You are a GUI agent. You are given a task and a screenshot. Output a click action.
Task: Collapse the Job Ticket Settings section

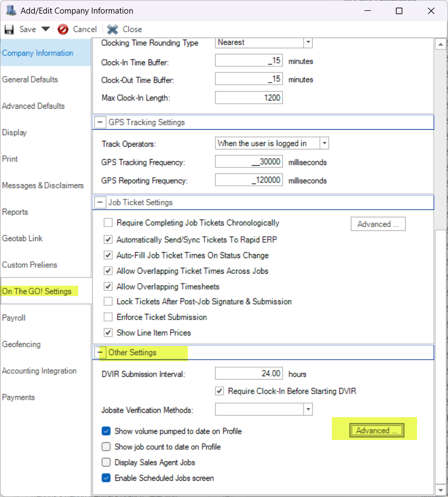coord(100,202)
